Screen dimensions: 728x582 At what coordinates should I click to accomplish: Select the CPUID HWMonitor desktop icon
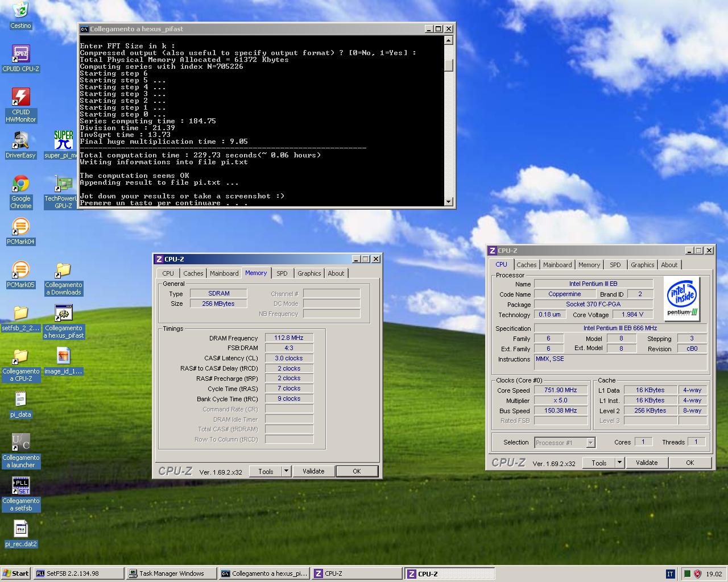coord(20,105)
